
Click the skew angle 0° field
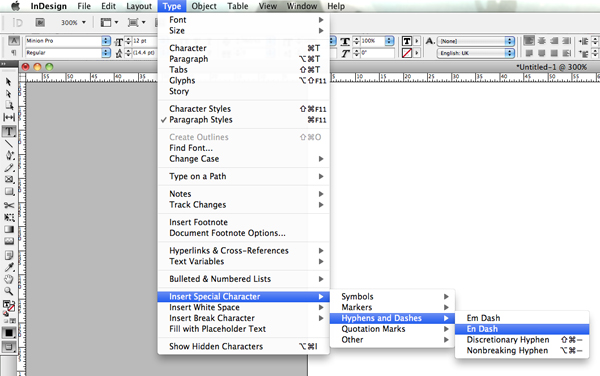click(x=377, y=53)
